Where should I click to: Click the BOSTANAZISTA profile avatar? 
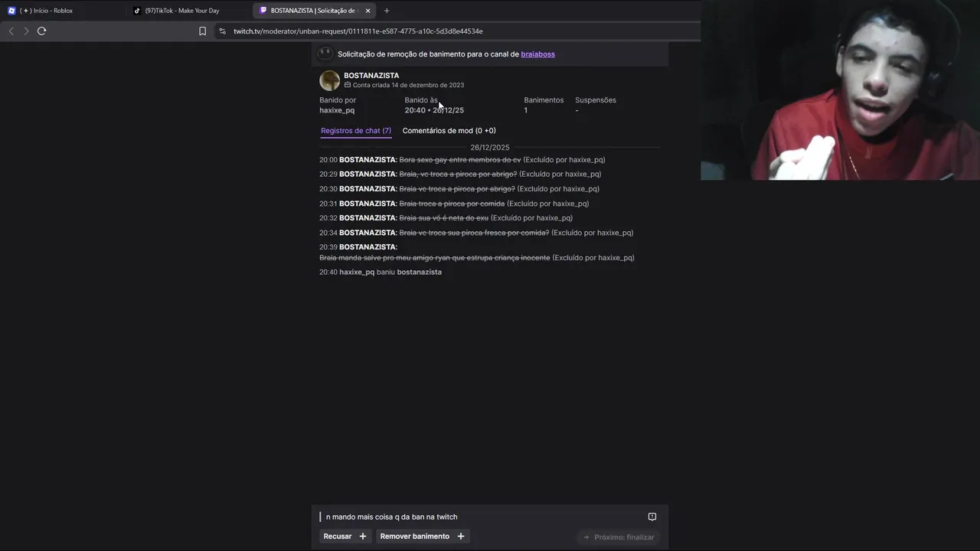[x=330, y=80]
